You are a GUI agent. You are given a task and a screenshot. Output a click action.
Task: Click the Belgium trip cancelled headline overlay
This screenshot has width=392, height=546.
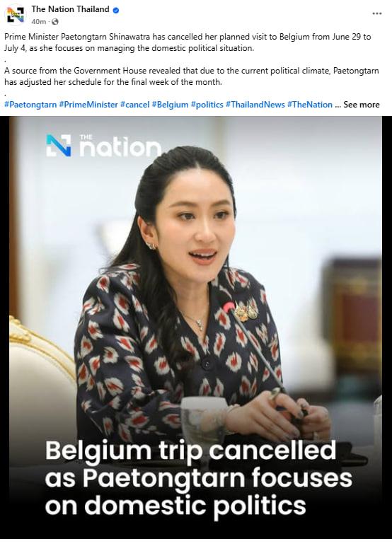(x=198, y=479)
